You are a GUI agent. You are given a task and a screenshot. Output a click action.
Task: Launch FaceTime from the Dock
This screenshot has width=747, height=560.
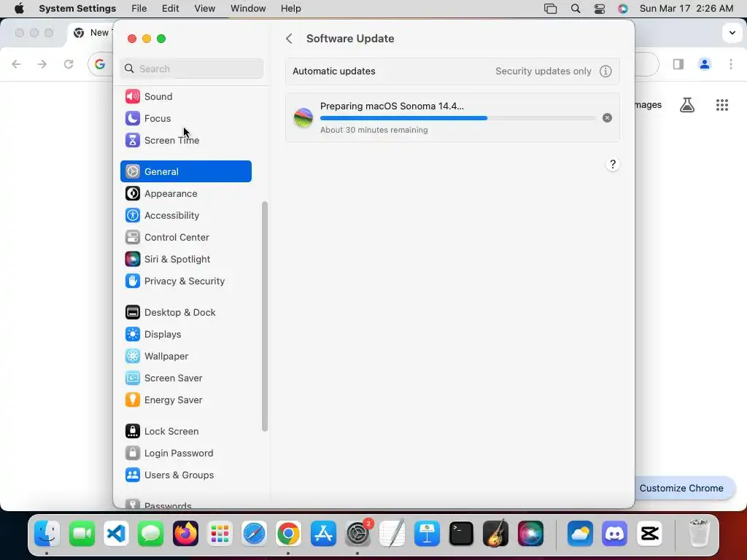pyautogui.click(x=82, y=533)
